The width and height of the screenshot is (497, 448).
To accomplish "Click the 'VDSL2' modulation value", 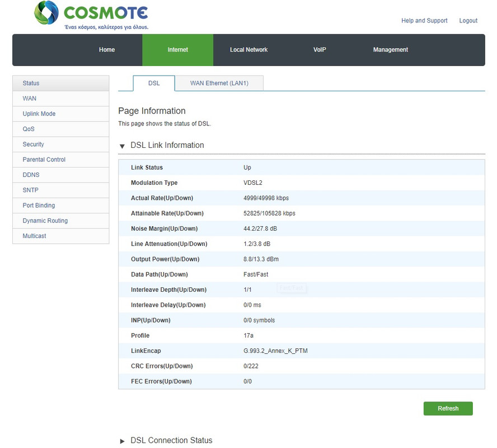I will tap(253, 183).
